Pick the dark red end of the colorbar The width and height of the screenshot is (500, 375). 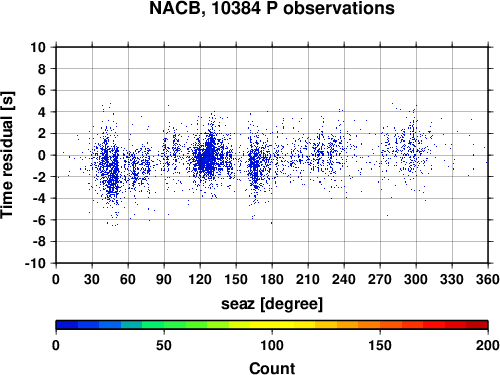click(x=477, y=325)
